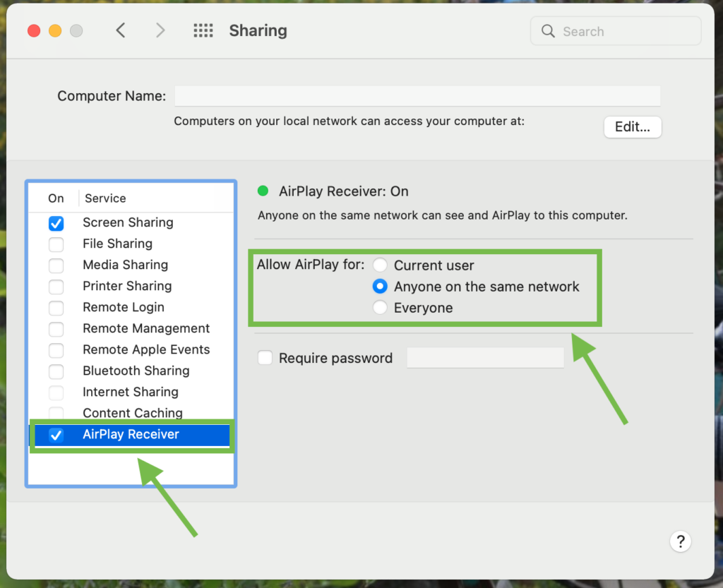Go forward with the right chevron
Viewport: 723px width, 588px height.
point(160,31)
